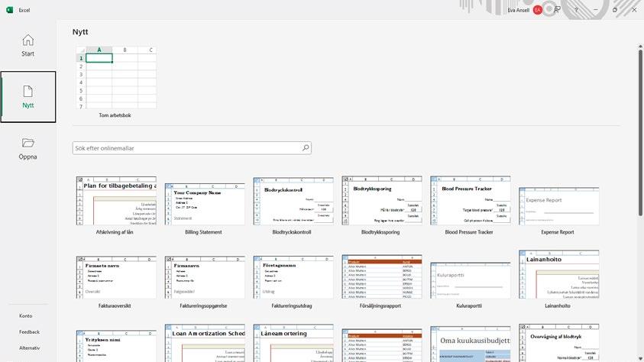The width and height of the screenshot is (644, 362).
Task: Click the 'Lainanhoito' caption
Action: 558,305
